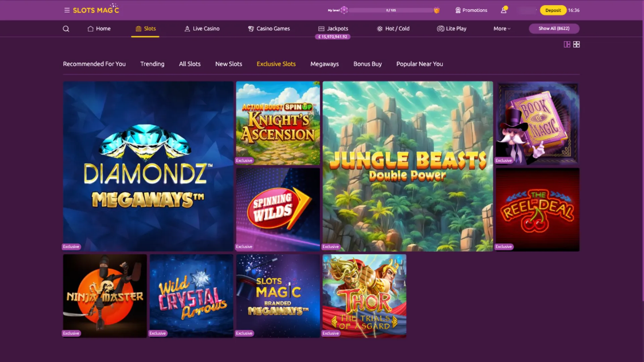Open Wild Crystal Arrows game

pos(192,296)
